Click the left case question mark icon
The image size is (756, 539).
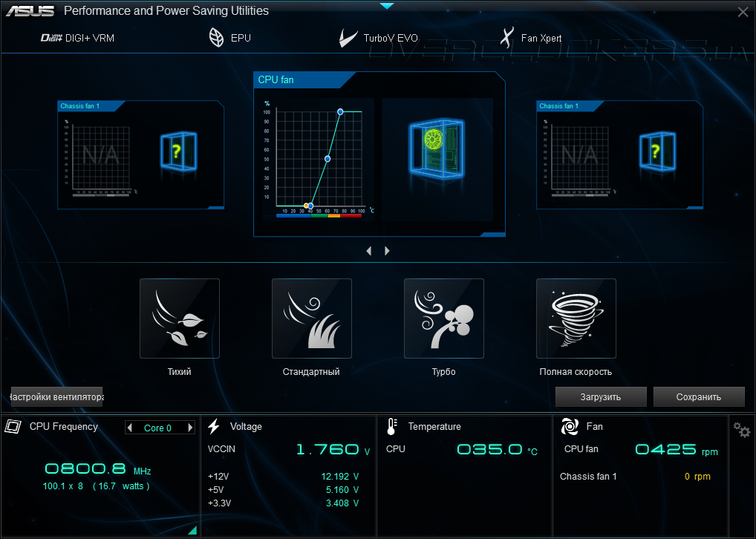pos(178,151)
